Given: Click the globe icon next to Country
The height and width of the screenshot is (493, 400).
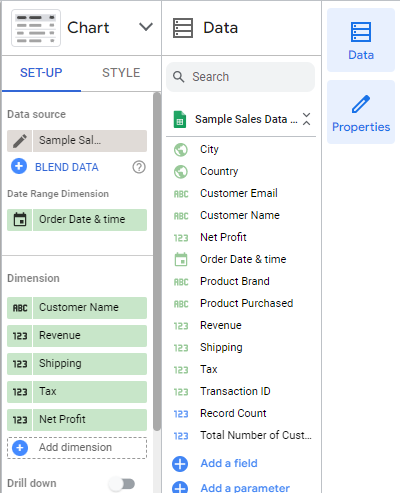Looking at the screenshot, I should pyautogui.click(x=181, y=172).
